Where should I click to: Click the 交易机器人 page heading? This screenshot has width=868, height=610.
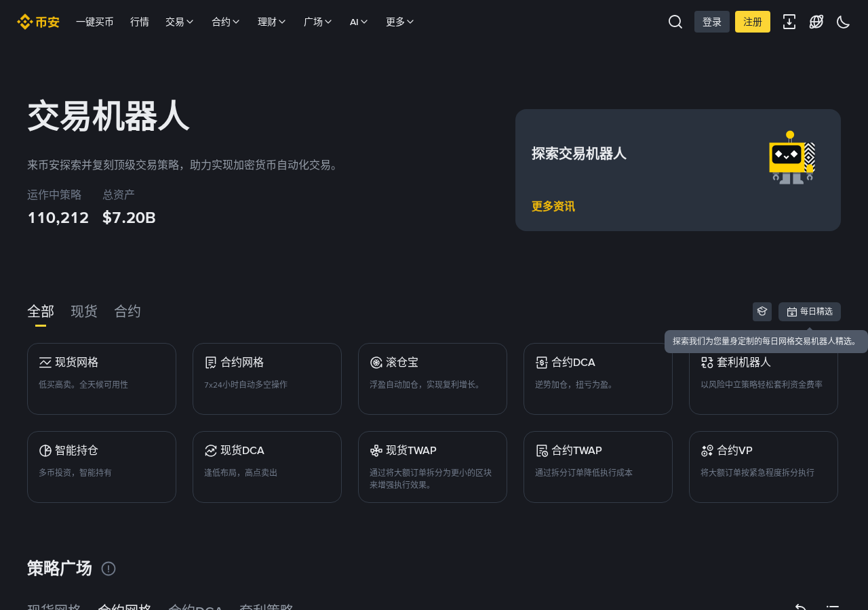tap(108, 117)
